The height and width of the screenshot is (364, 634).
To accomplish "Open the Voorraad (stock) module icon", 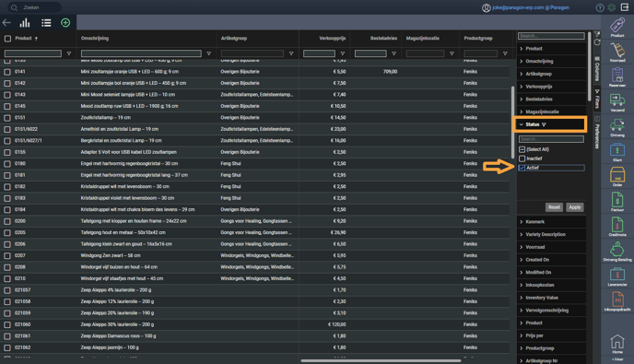I will point(617,50).
